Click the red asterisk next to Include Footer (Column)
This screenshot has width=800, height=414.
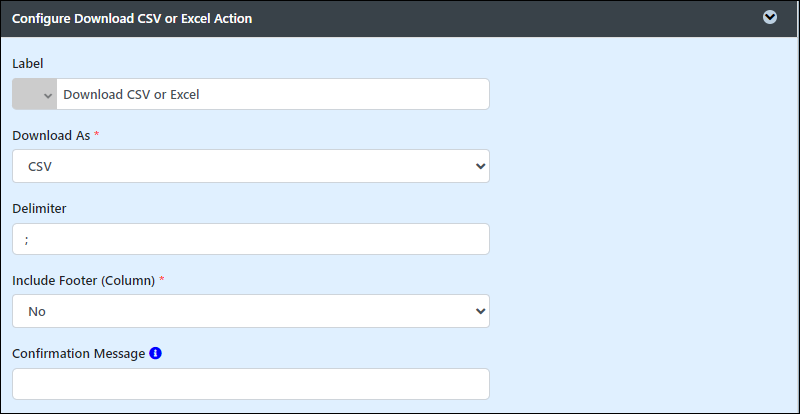coord(162,280)
